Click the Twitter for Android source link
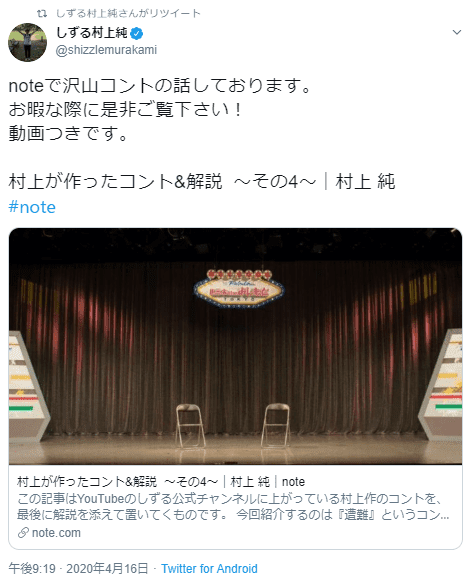The height and width of the screenshot is (586, 473). click(x=209, y=569)
